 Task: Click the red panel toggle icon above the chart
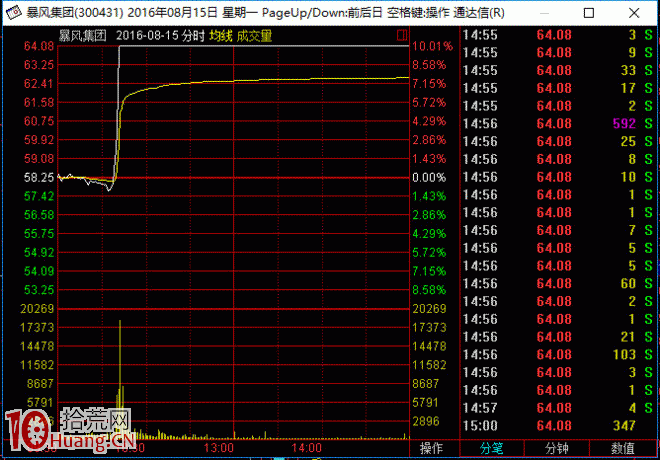tap(402, 35)
